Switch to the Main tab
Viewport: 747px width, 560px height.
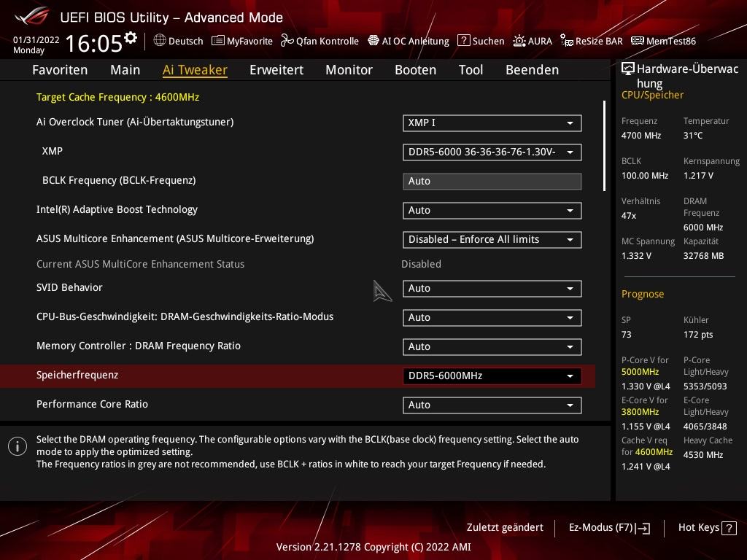[x=125, y=70]
